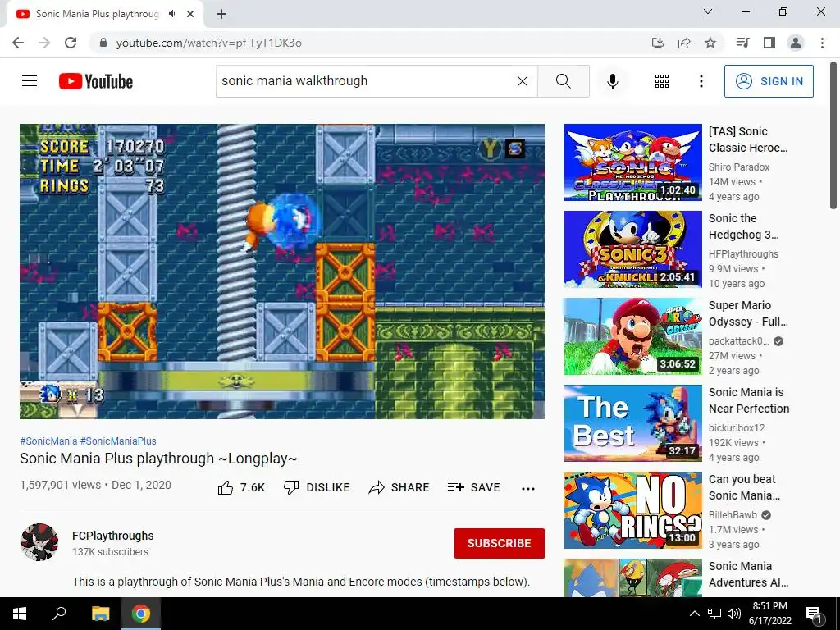The height and width of the screenshot is (630, 840).
Task: Open the FCPlaythroughs channel avatar
Action: [x=39, y=542]
